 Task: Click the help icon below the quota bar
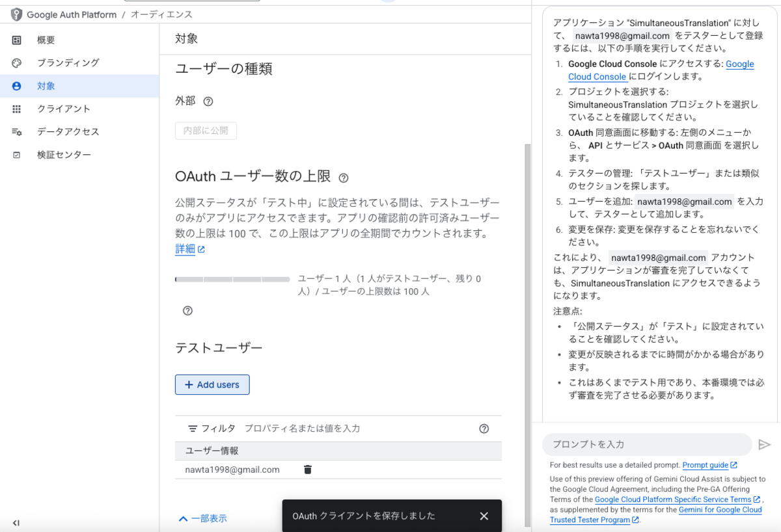pos(187,311)
